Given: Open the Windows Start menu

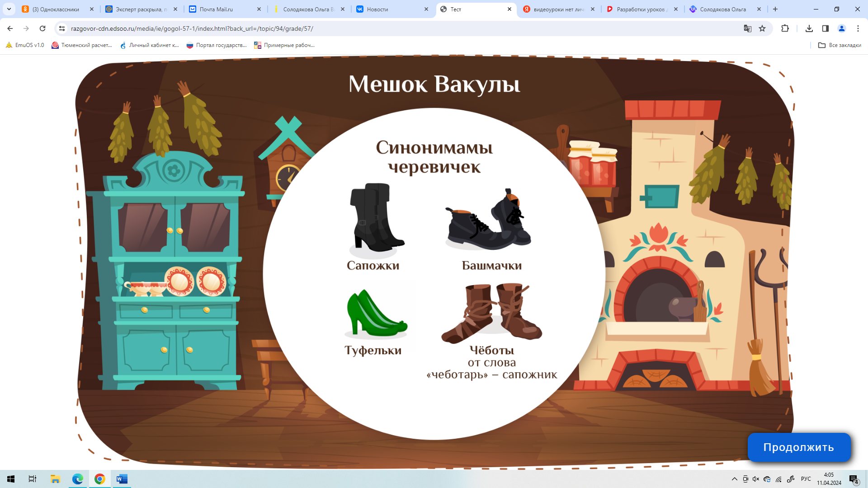Looking at the screenshot, I should coord(11,479).
